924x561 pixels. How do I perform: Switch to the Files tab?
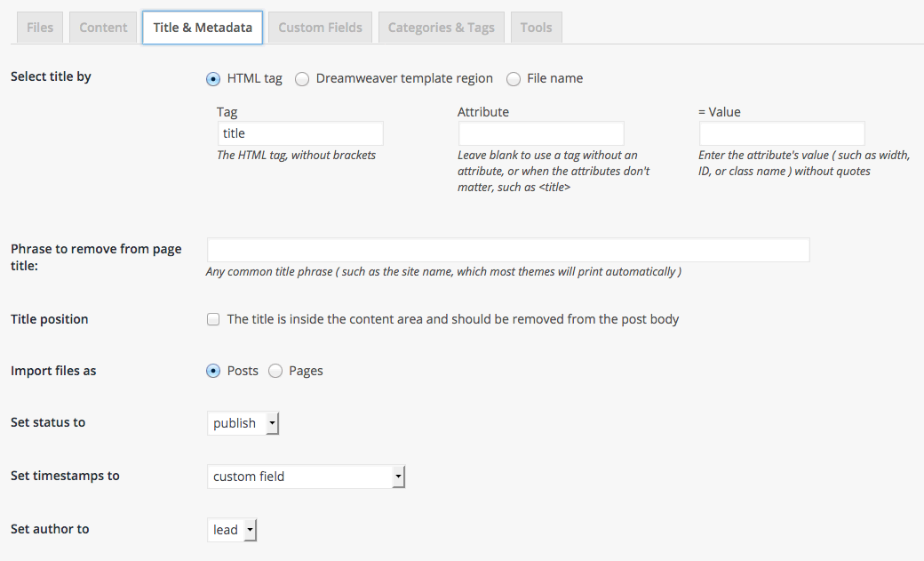click(40, 28)
